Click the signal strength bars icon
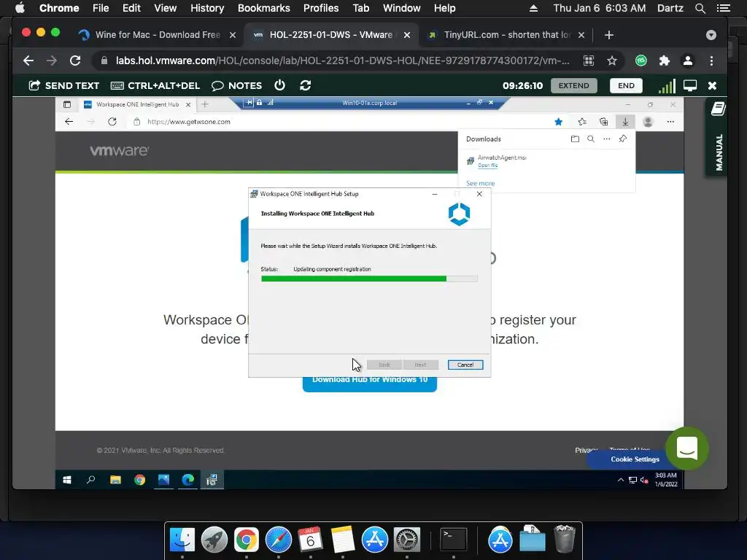747x560 pixels. coord(667,86)
